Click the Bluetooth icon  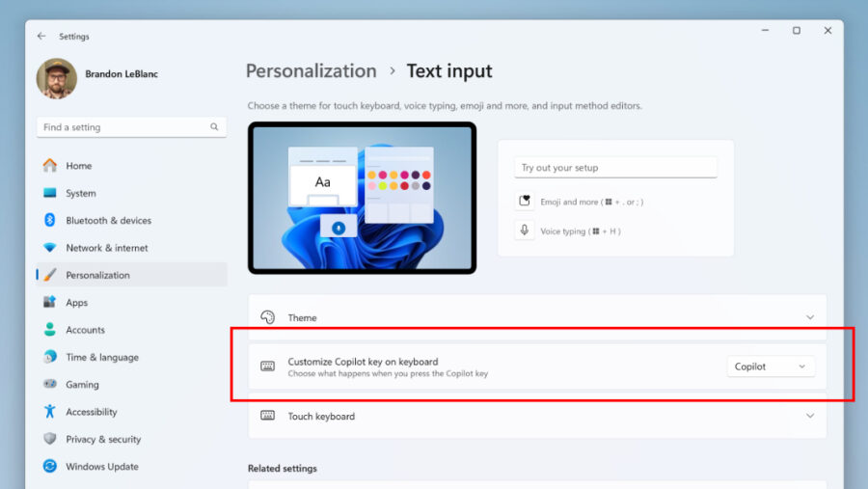[x=50, y=220]
